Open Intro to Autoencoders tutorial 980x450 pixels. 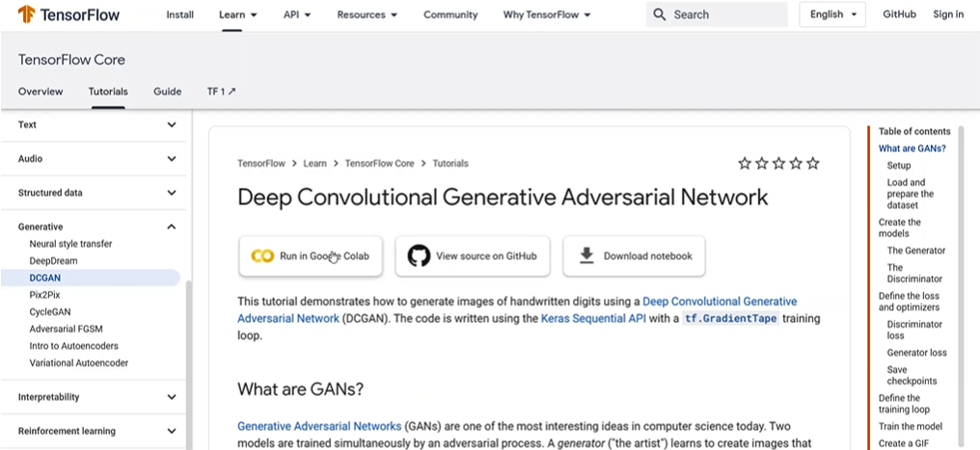tap(73, 346)
